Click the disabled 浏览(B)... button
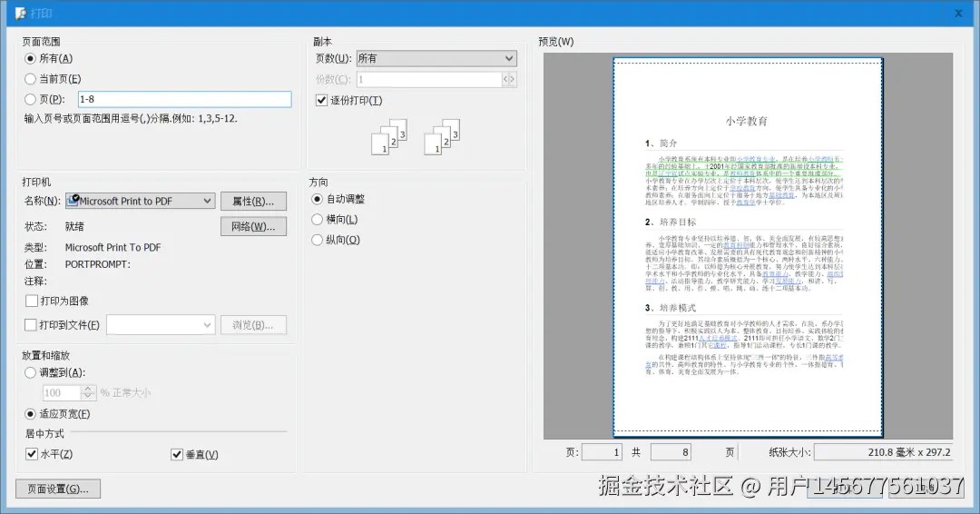The height and width of the screenshot is (514, 980). (x=253, y=325)
